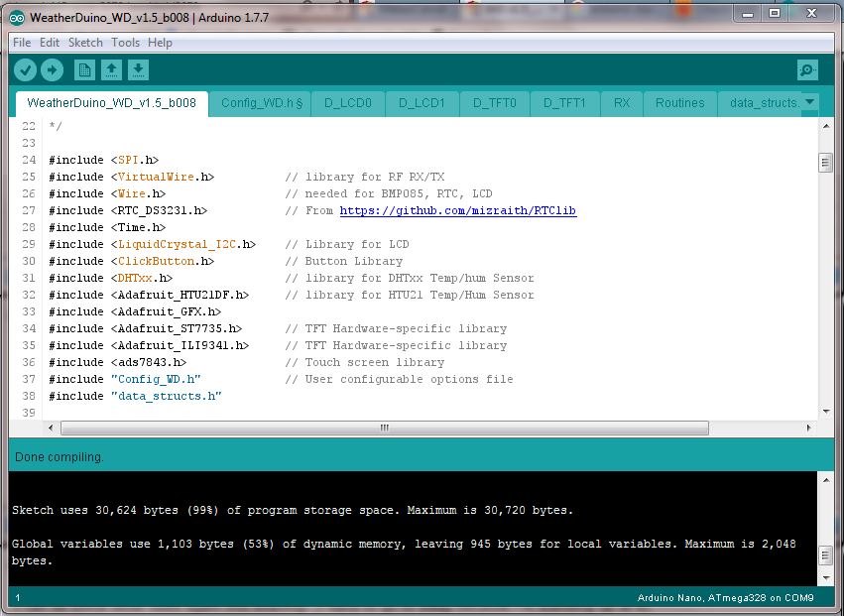Click the editor vertical scrollbar down arrow
Viewport: 844px width, 616px height.
[x=825, y=412]
